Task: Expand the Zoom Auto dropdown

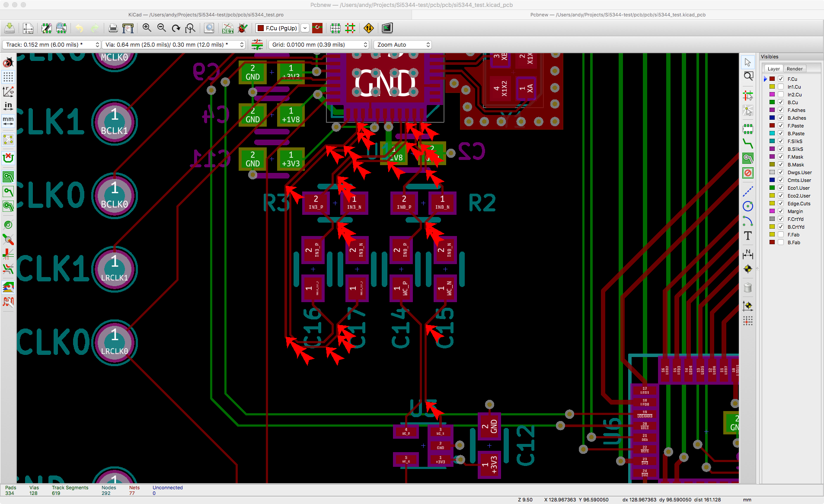Action: point(403,45)
